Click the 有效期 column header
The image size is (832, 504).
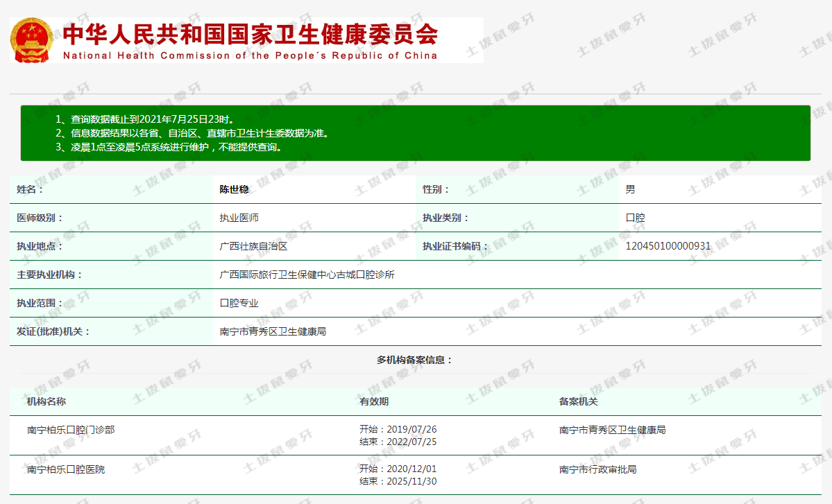click(374, 401)
